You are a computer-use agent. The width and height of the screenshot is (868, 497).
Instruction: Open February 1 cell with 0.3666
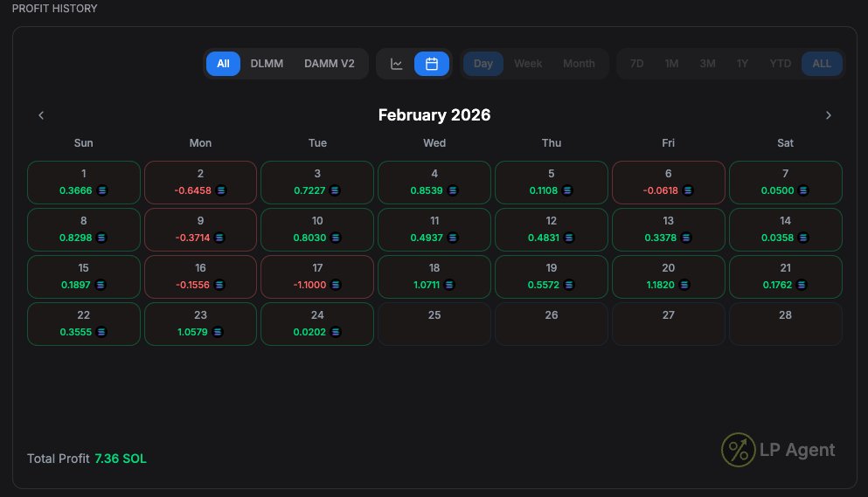pyautogui.click(x=84, y=183)
